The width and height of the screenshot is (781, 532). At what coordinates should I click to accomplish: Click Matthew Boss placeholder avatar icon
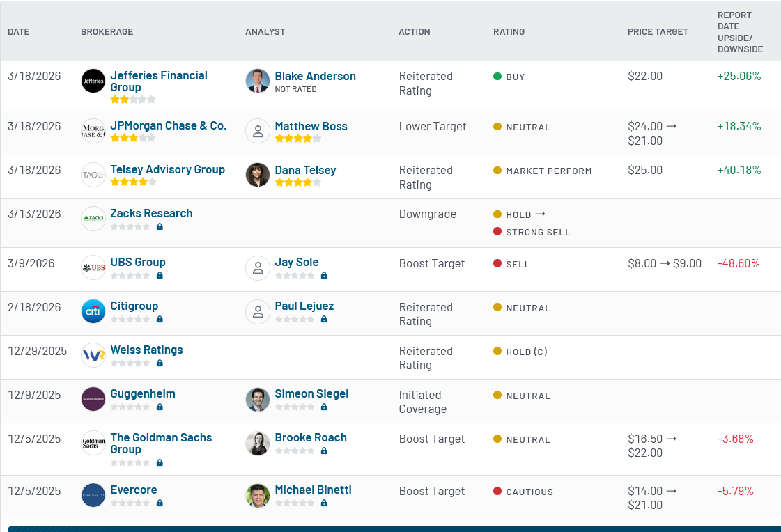coord(258,131)
